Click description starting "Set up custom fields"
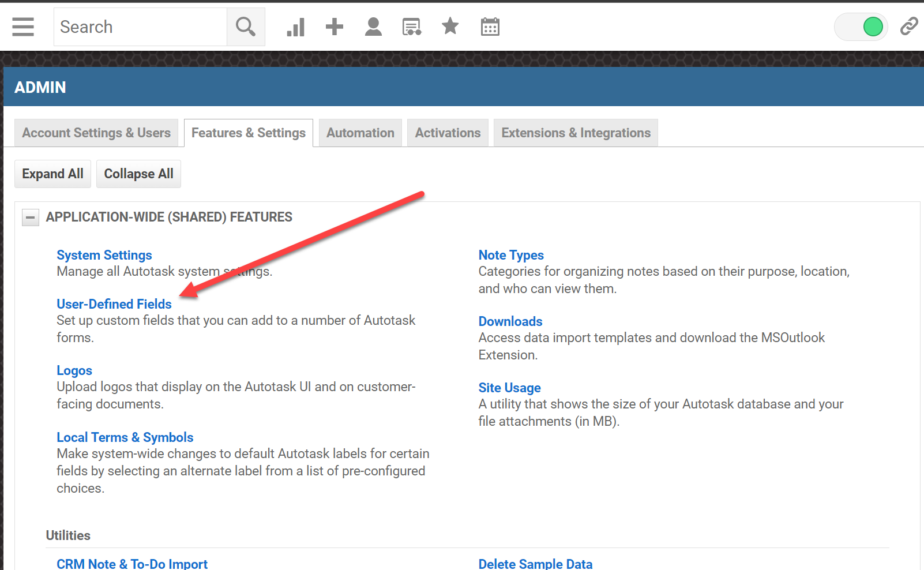This screenshot has width=924, height=570. tap(236, 329)
